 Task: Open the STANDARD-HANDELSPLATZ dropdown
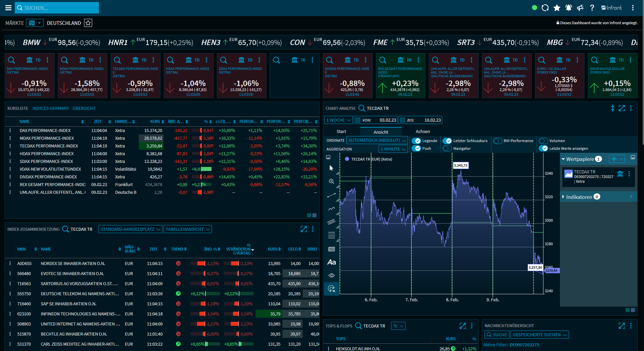click(130, 229)
